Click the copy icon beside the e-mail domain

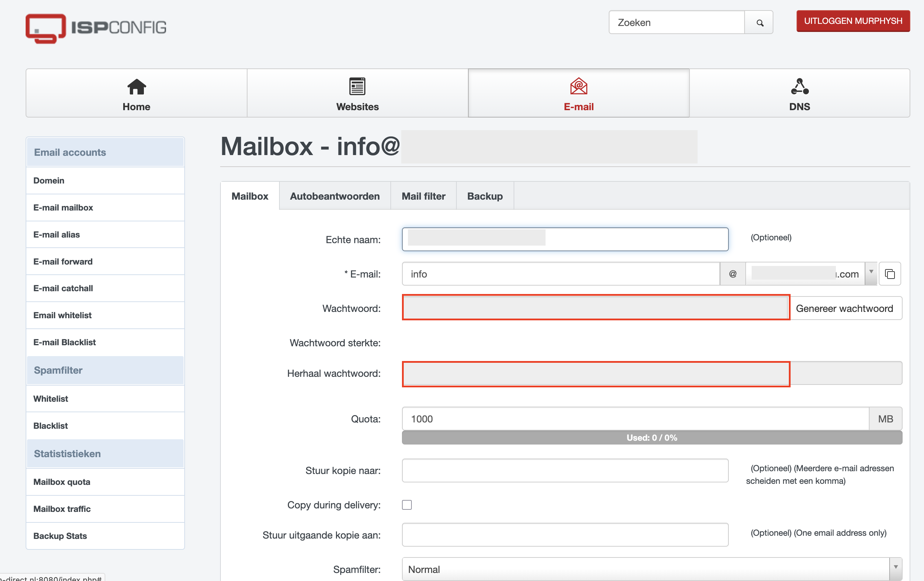890,274
